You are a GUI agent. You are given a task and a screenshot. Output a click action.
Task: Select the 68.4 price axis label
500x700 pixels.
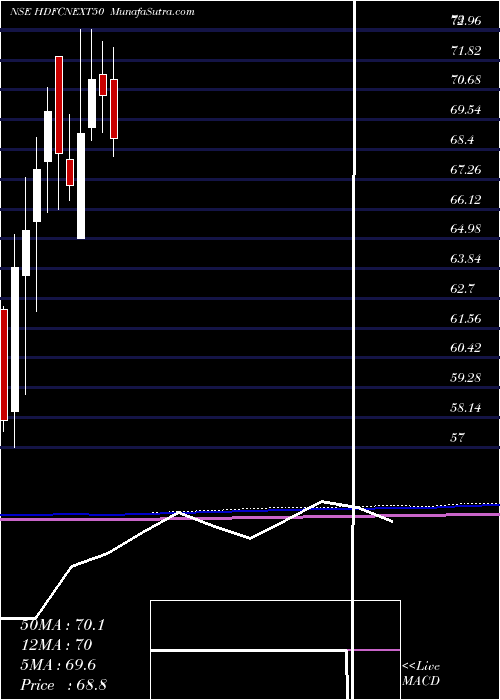point(462,140)
